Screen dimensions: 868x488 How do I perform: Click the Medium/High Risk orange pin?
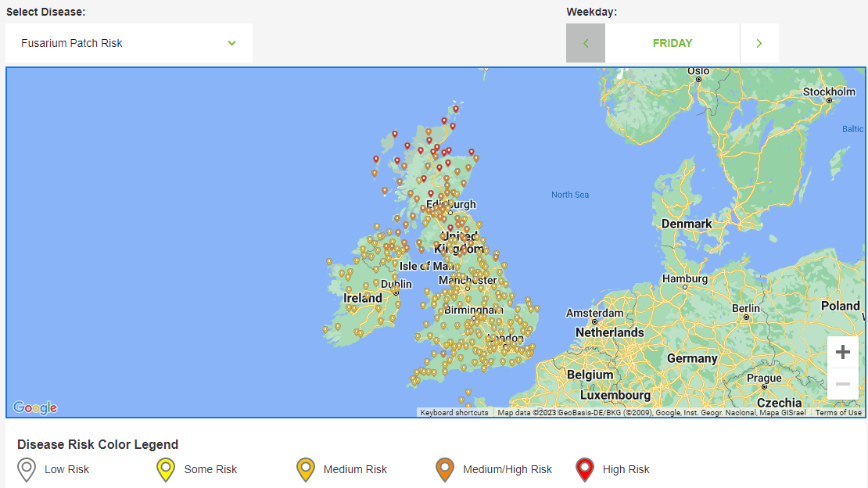click(x=444, y=468)
